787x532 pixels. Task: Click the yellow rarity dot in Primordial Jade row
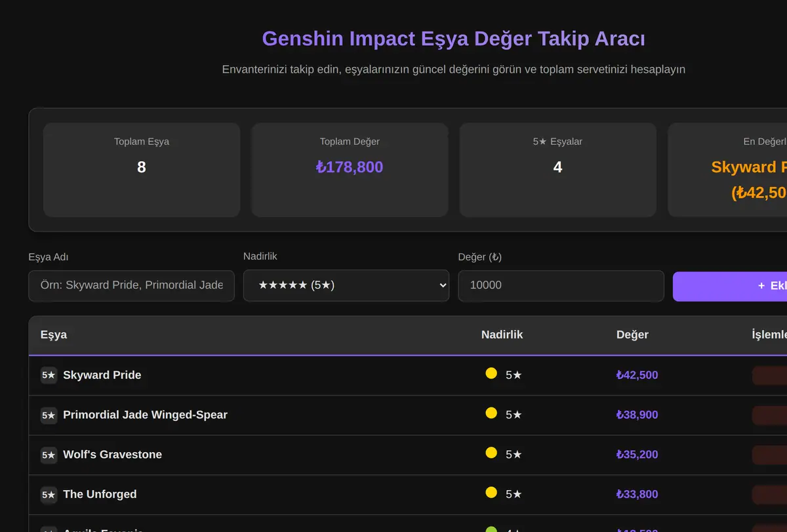click(491, 413)
